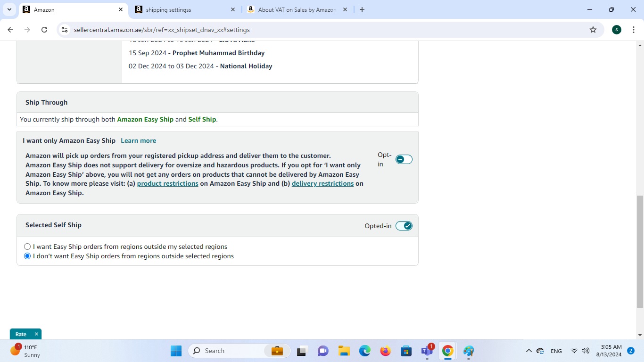Toggle the Selected Self Ship opted-in switch

pos(404,226)
